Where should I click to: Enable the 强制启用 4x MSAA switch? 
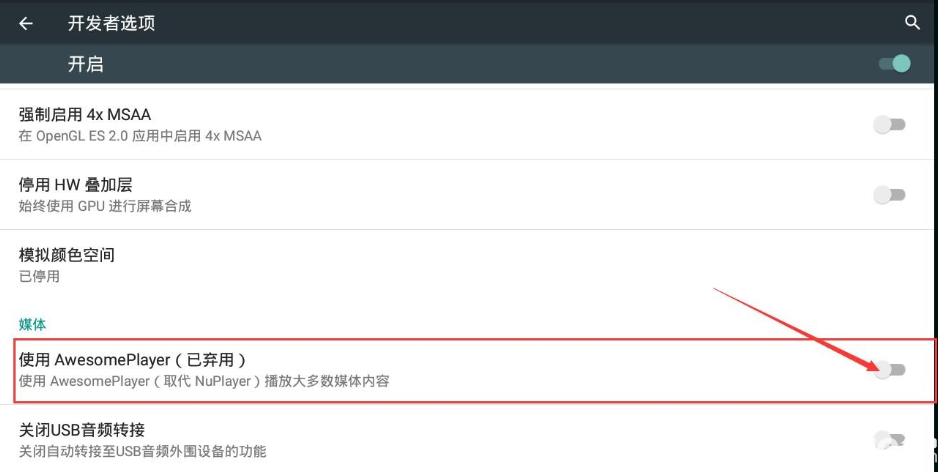[x=890, y=124]
